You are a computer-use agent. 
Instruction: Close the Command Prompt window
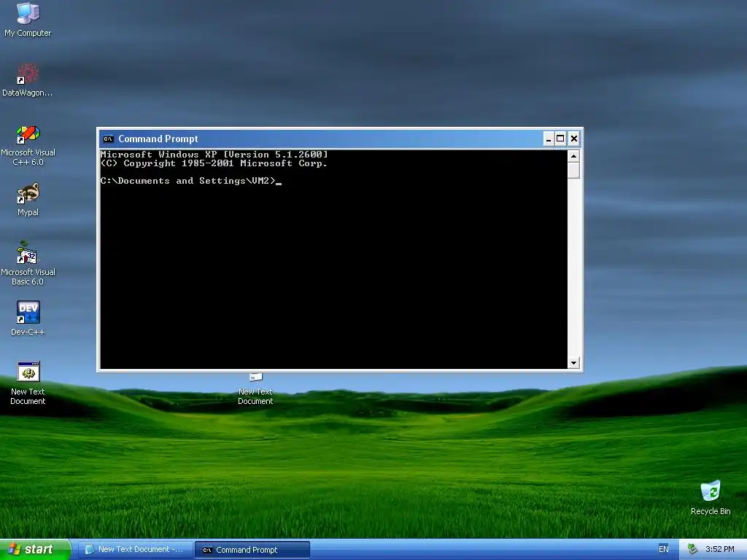[574, 139]
